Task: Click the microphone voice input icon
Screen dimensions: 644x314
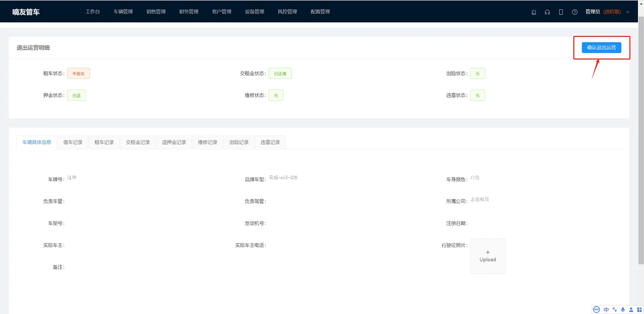Action: 623,310
